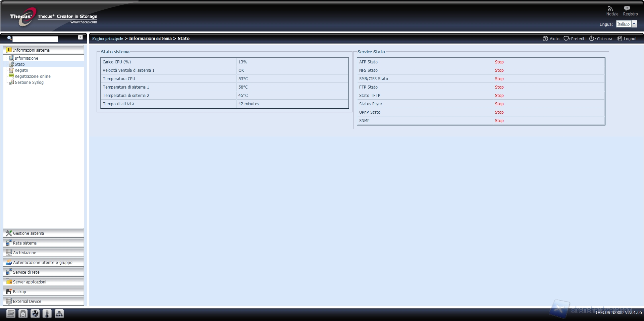Open the thermometer temperature icon
The height and width of the screenshot is (321, 644).
pyautogui.click(x=47, y=314)
